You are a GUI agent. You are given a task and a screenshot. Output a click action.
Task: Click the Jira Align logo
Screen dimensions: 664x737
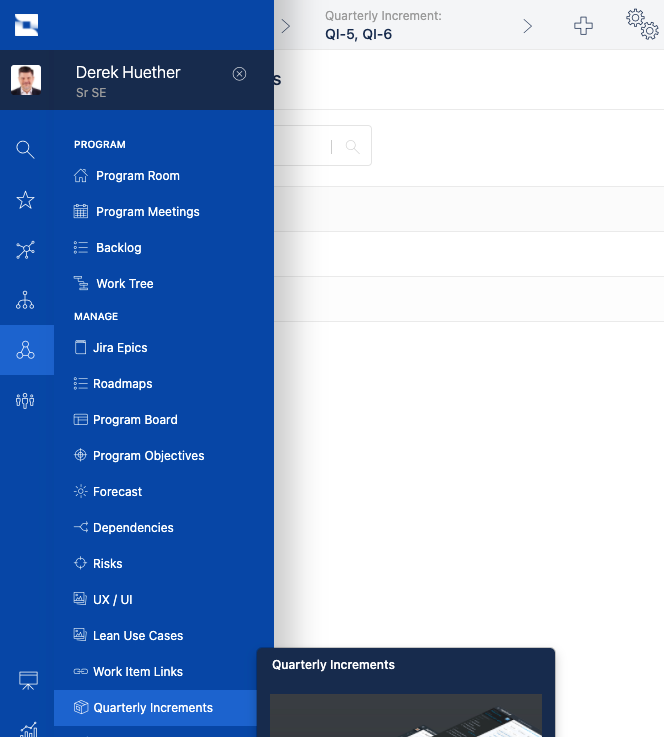point(26,25)
